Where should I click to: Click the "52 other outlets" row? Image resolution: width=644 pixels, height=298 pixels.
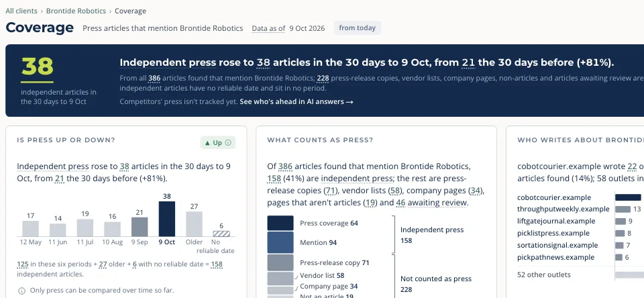[x=580, y=275]
